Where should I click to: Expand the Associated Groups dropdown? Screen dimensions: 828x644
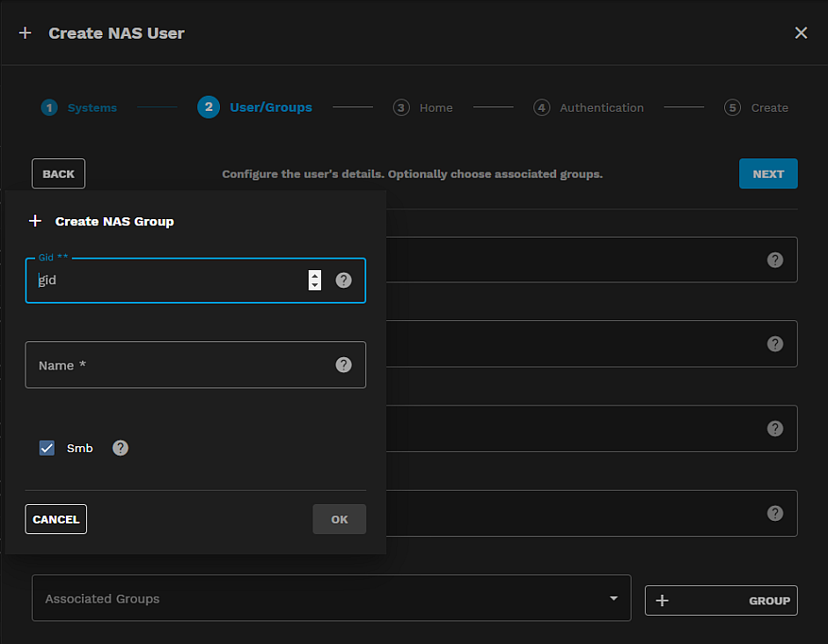point(613,598)
